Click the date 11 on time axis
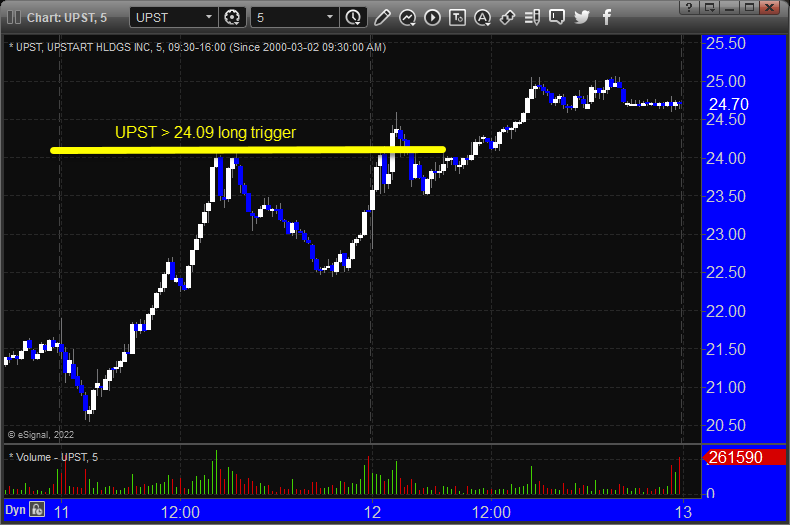This screenshot has width=790, height=525. pos(61,512)
